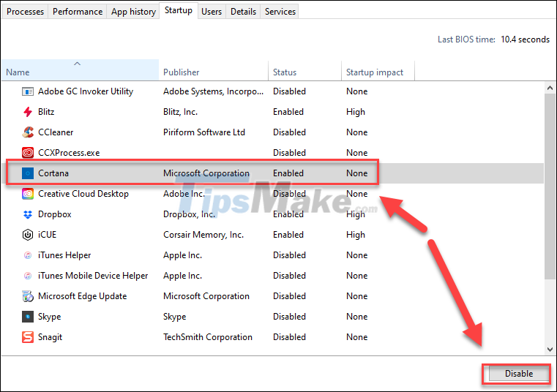Click the CCleaner app icon
The height and width of the screenshot is (392, 557).
pyautogui.click(x=28, y=132)
